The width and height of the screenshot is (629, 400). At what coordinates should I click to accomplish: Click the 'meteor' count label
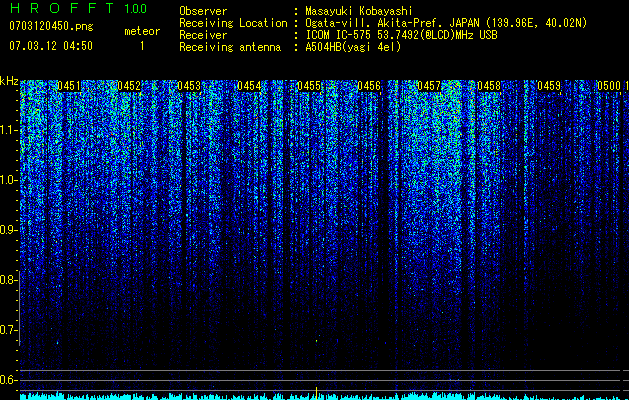click(x=142, y=31)
